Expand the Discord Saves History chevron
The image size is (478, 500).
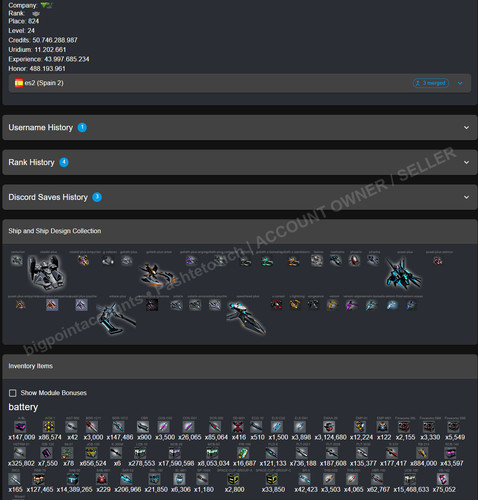[x=466, y=197]
